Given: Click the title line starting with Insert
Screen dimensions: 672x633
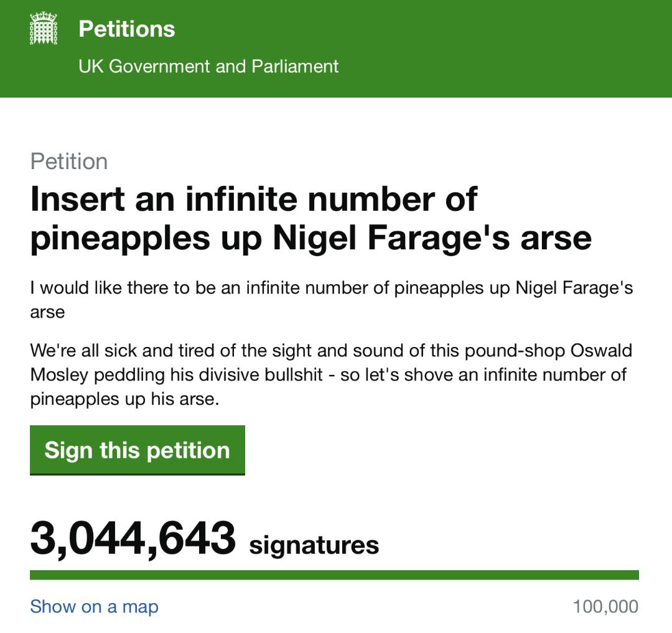Looking at the screenshot, I should (253, 199).
